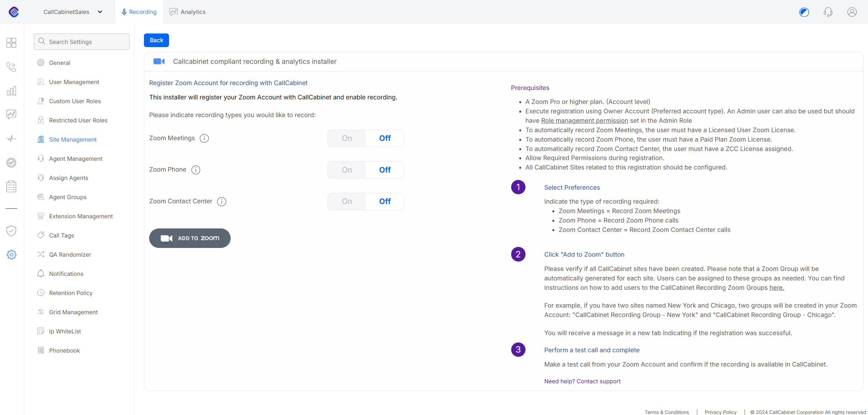
Task: Click the search magnifier icon
Action: pyautogui.click(x=42, y=41)
